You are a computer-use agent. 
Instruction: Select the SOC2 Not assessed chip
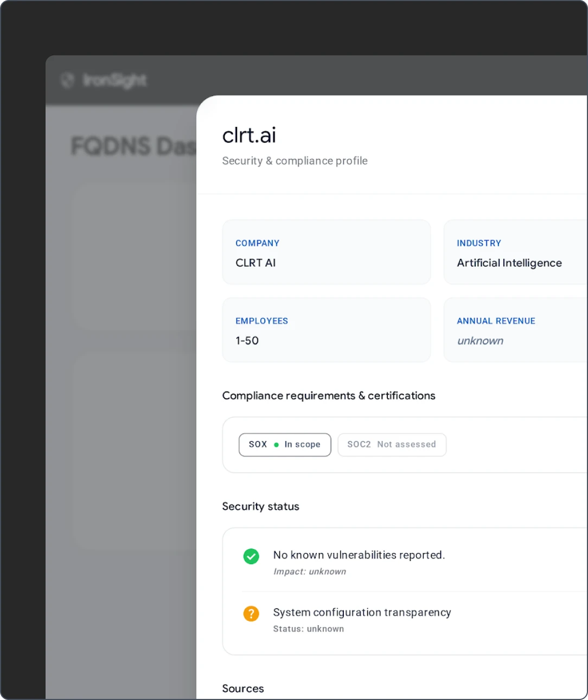pyautogui.click(x=392, y=445)
